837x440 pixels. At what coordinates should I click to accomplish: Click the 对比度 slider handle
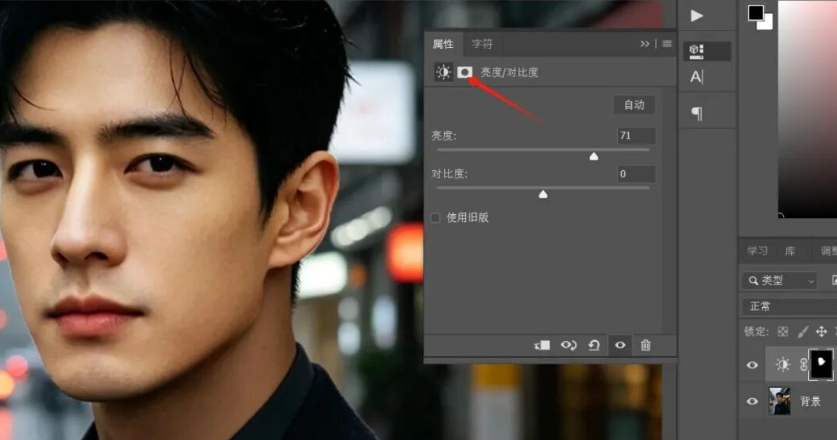543,194
